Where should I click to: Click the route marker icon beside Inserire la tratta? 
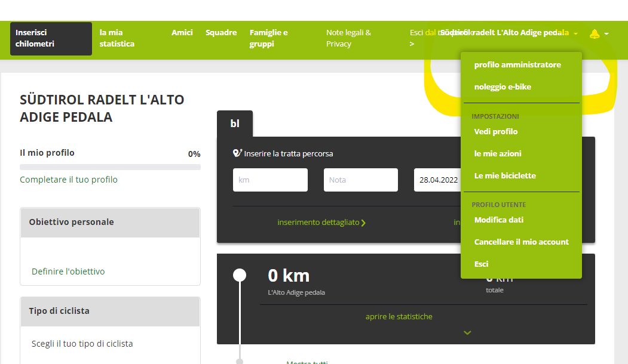point(237,153)
